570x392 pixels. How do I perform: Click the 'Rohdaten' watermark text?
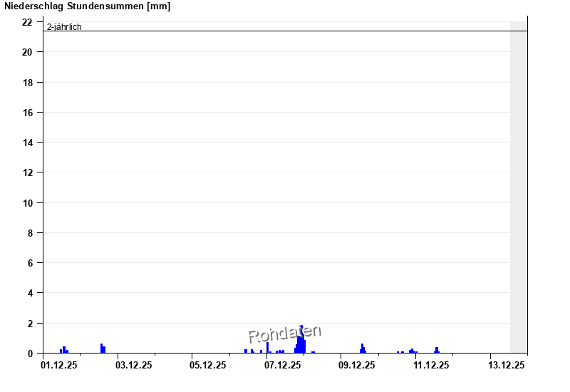tap(284, 334)
